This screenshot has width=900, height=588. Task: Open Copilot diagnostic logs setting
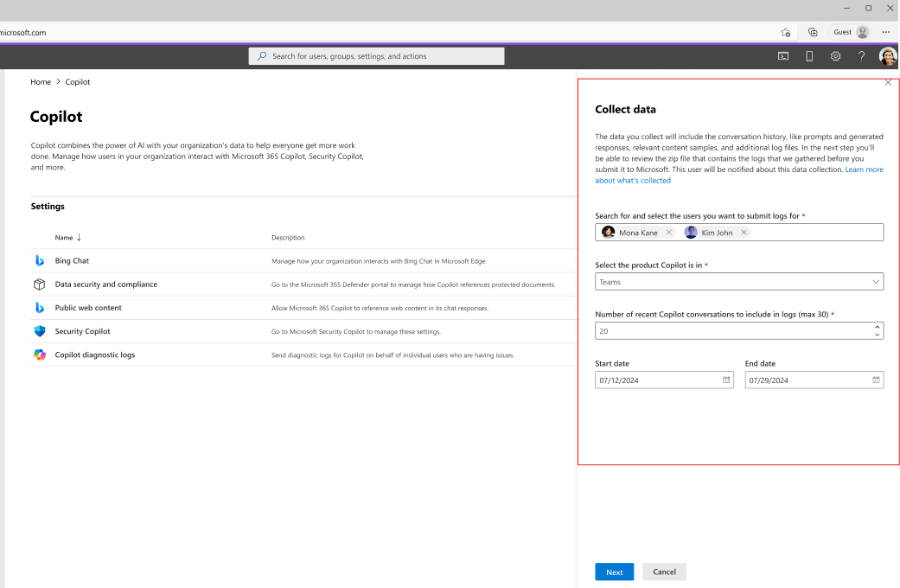[95, 355]
